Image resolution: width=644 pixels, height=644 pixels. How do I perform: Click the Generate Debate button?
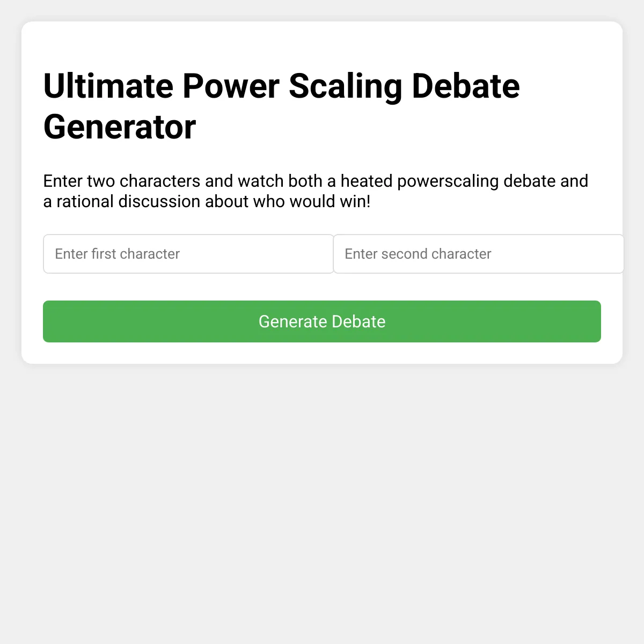click(322, 321)
